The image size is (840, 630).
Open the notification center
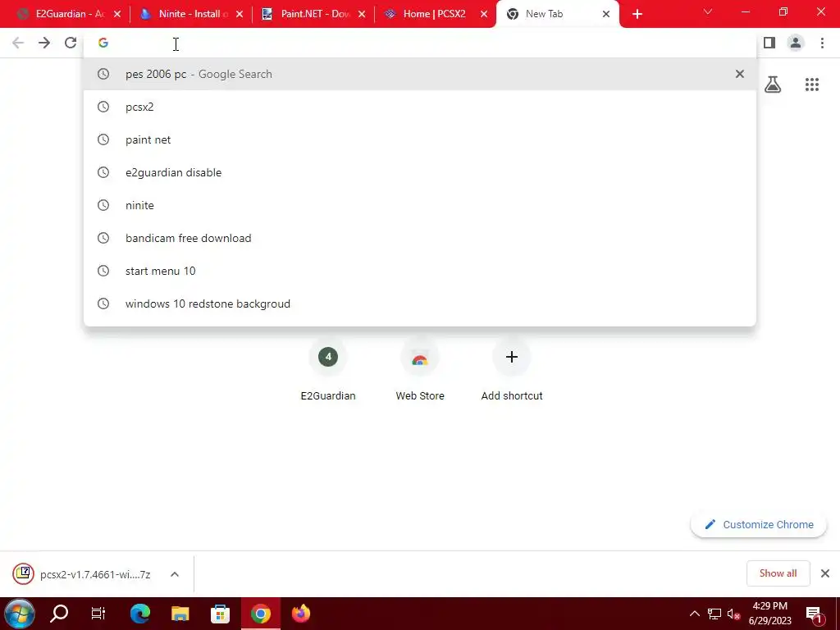815,614
